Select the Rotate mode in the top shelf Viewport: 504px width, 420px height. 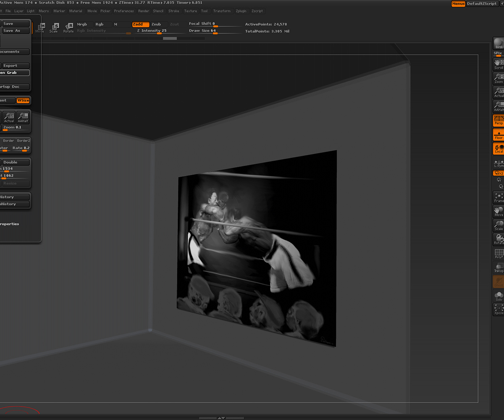pos(68,28)
